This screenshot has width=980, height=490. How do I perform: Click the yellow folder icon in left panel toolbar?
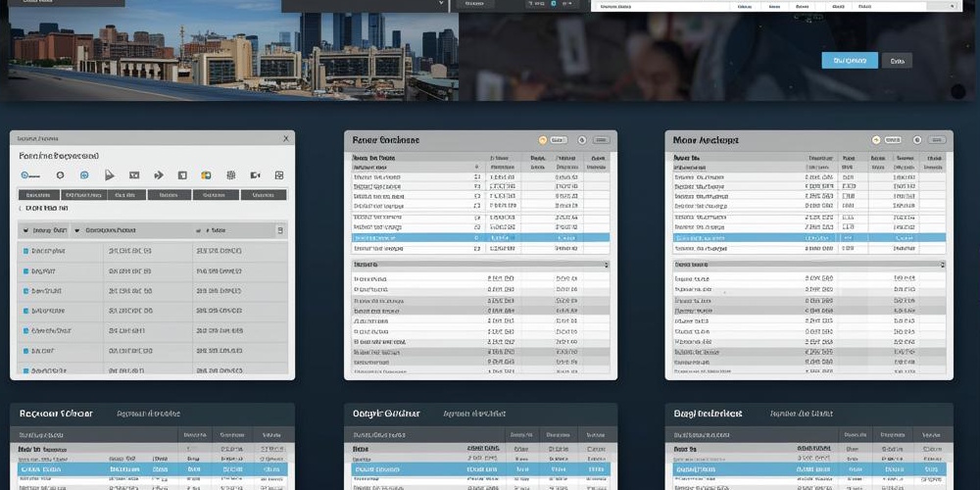[206, 175]
